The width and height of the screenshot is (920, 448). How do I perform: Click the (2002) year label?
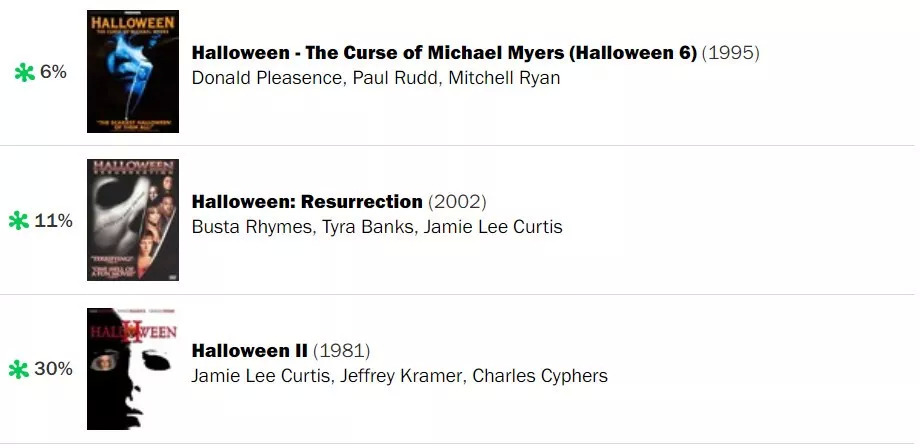(457, 202)
